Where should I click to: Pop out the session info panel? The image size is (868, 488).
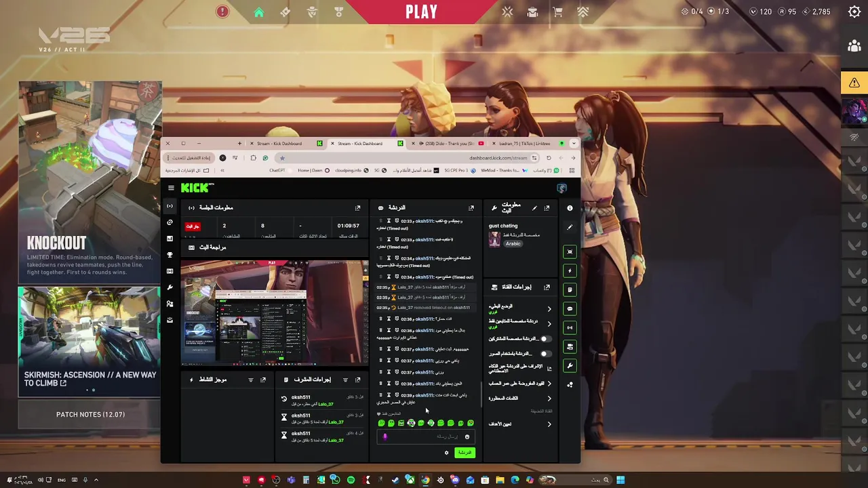[x=357, y=208]
